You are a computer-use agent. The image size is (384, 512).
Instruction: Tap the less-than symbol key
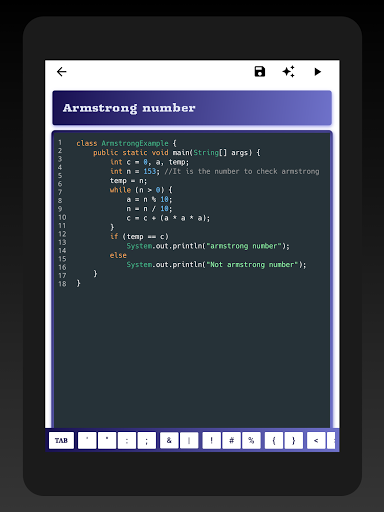point(316,440)
